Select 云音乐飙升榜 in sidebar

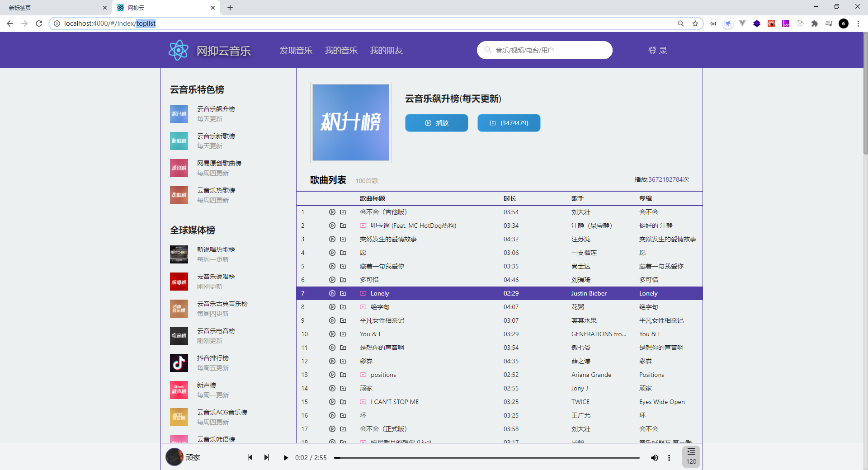[x=216, y=109]
